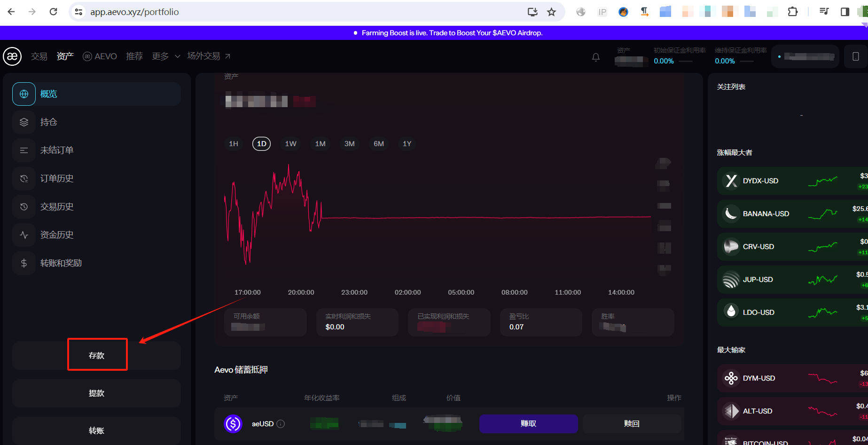
Task: Click the DYDX-USD coin icon
Action: point(731,181)
